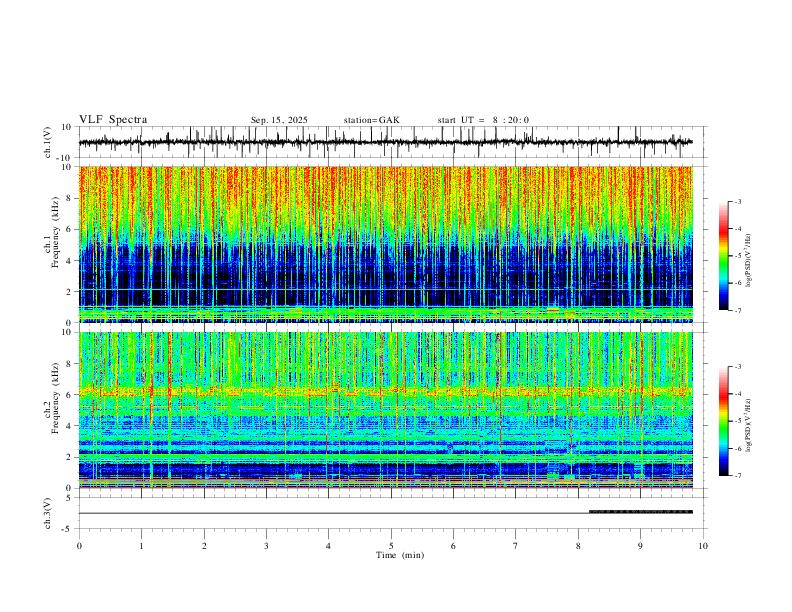Click the "Time (min)" axis label
The width and height of the screenshot is (792, 612).
point(400,555)
